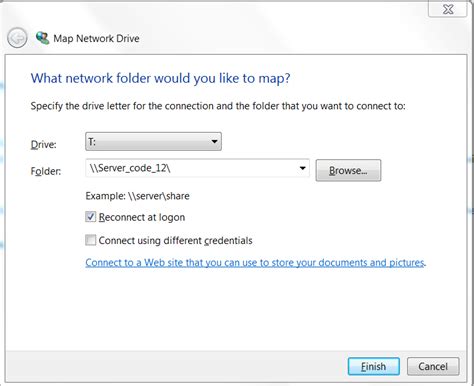Open the Drive letter T: combo box
This screenshot has width=474, height=386.
click(153, 142)
